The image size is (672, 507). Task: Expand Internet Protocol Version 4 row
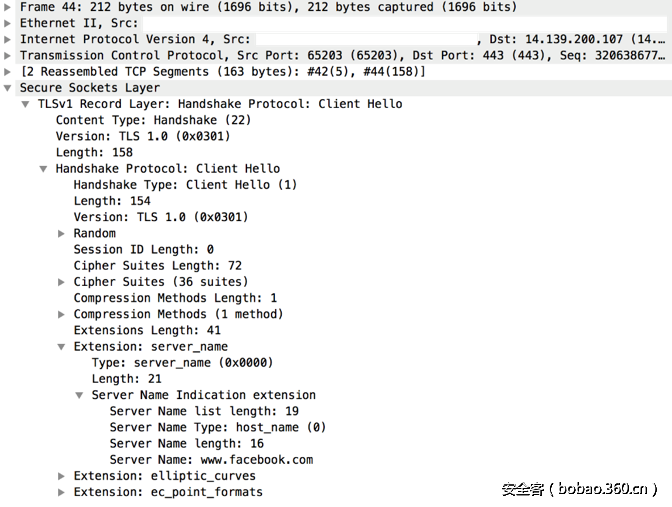[8, 39]
